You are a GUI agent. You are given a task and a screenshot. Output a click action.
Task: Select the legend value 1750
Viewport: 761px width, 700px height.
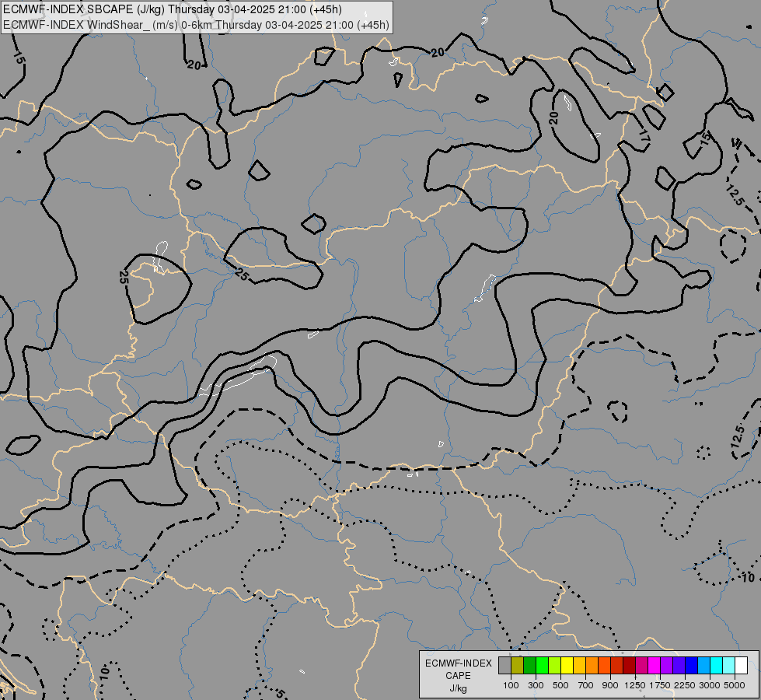660,685
